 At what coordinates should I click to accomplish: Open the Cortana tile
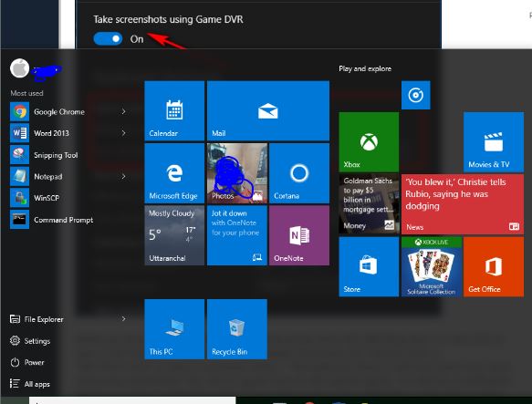click(x=299, y=173)
